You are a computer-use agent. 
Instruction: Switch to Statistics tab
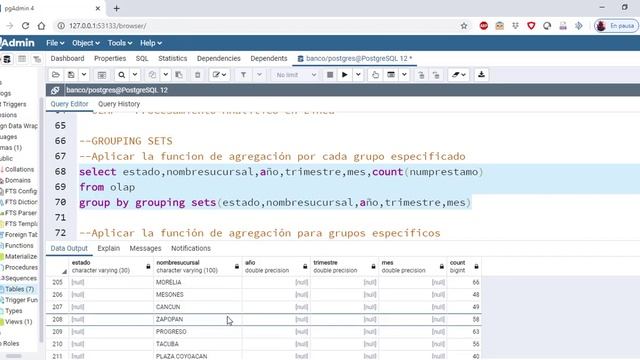173,58
